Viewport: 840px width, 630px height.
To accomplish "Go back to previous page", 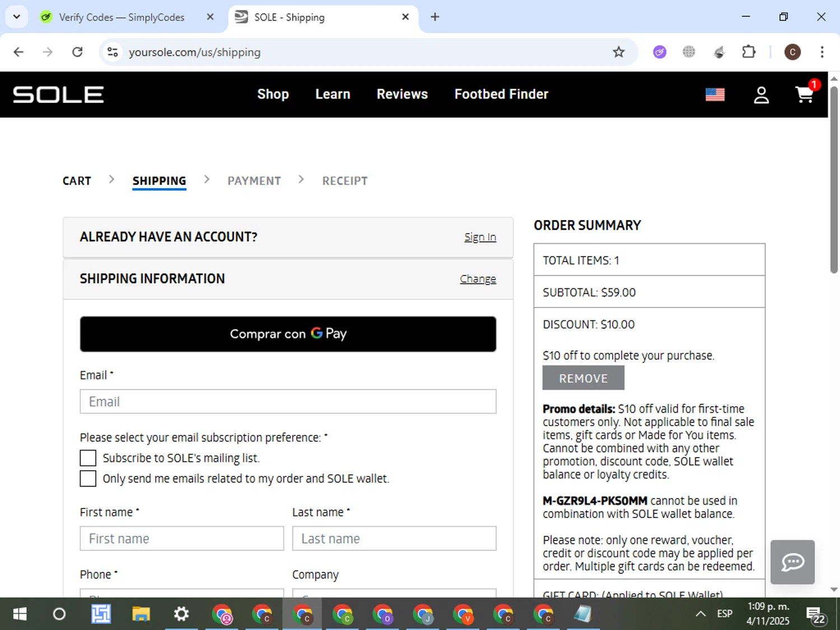I will point(18,52).
